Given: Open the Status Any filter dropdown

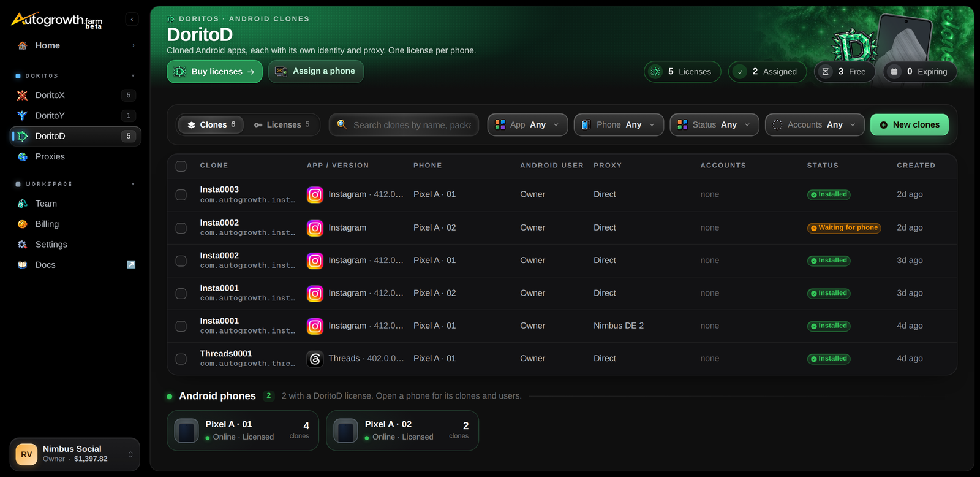Looking at the screenshot, I should click(x=714, y=124).
